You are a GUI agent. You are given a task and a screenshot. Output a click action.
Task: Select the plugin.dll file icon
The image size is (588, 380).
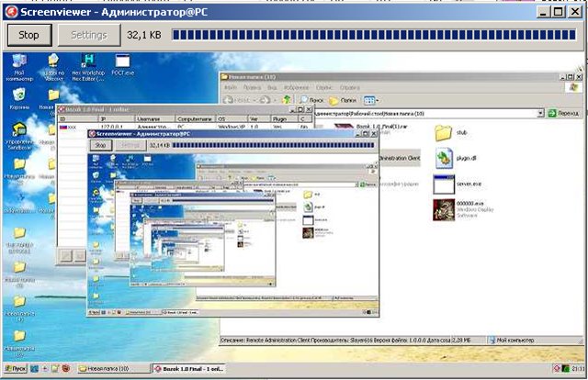click(x=444, y=158)
